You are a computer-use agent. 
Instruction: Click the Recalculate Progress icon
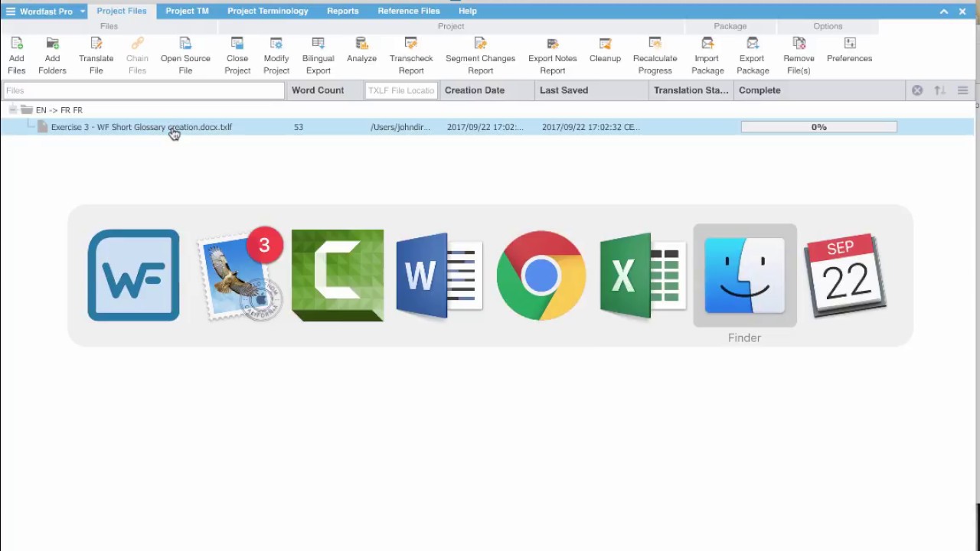coord(655,44)
